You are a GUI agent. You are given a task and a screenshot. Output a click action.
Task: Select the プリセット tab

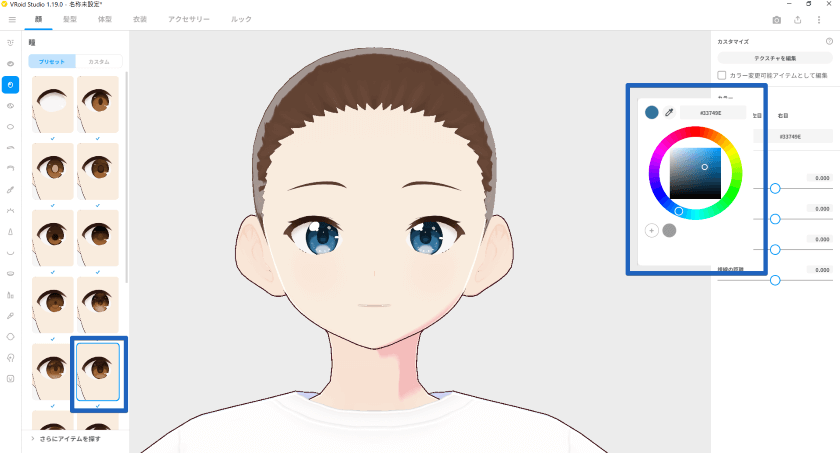pyautogui.click(x=52, y=62)
